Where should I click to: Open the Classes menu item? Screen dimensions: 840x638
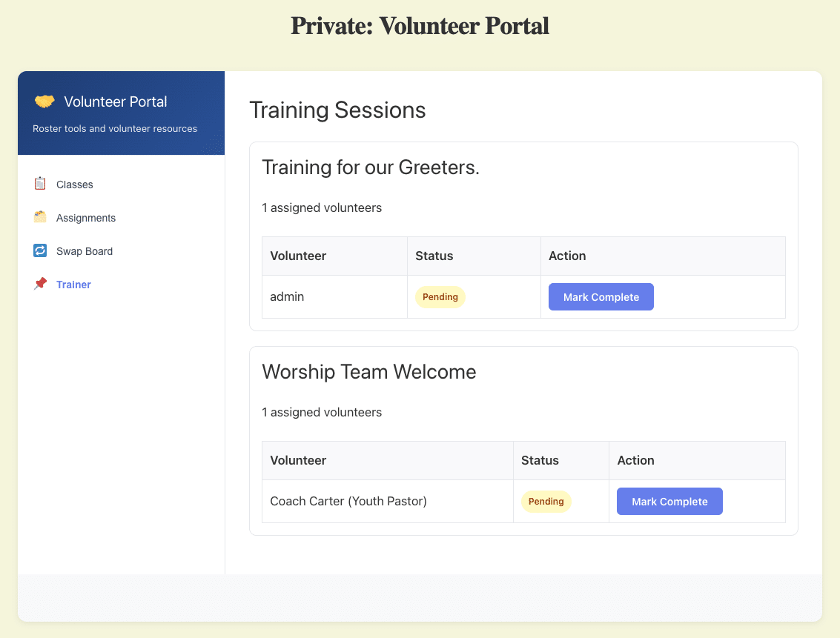click(x=75, y=185)
